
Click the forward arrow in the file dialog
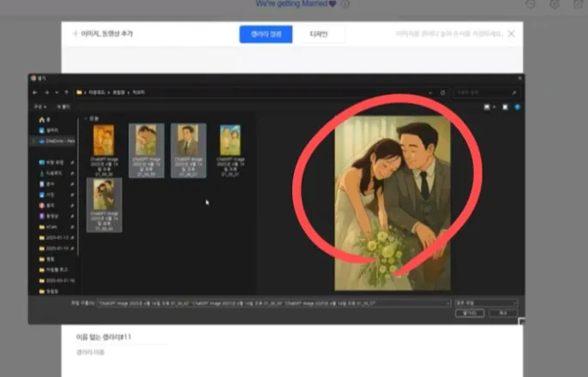coord(46,93)
